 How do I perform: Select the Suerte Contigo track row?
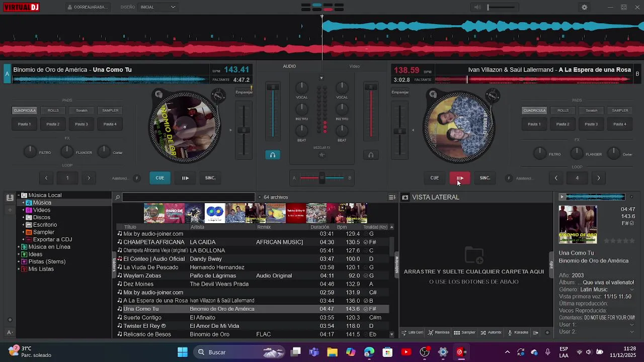click(253, 318)
